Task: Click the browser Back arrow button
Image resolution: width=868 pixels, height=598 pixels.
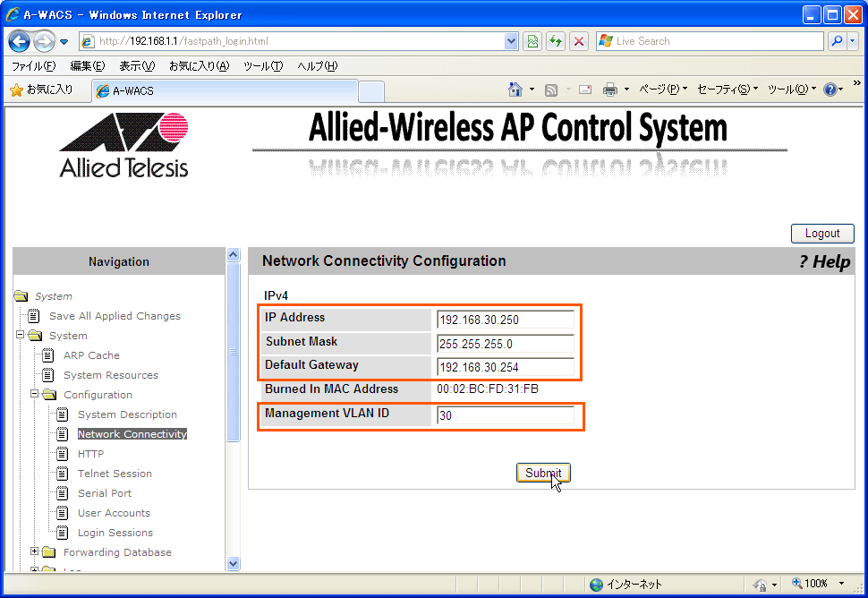Action: [20, 41]
